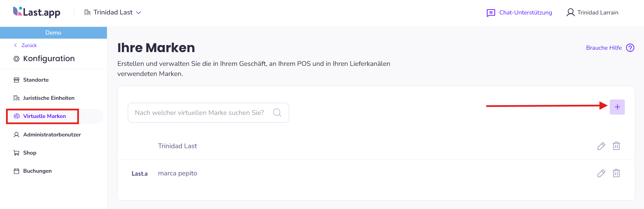Add a new virtual brand with plus button

[617, 107]
